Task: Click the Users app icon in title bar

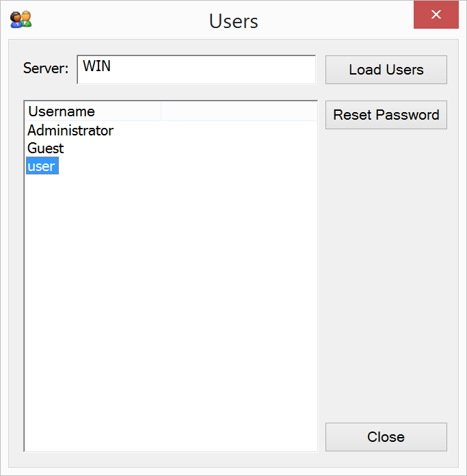Action: (21, 19)
